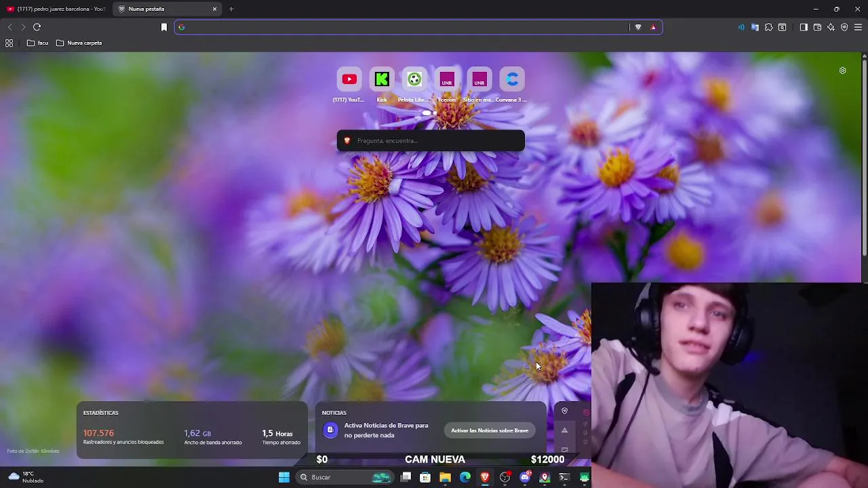Select the second shortcuts page dot

tap(435, 113)
